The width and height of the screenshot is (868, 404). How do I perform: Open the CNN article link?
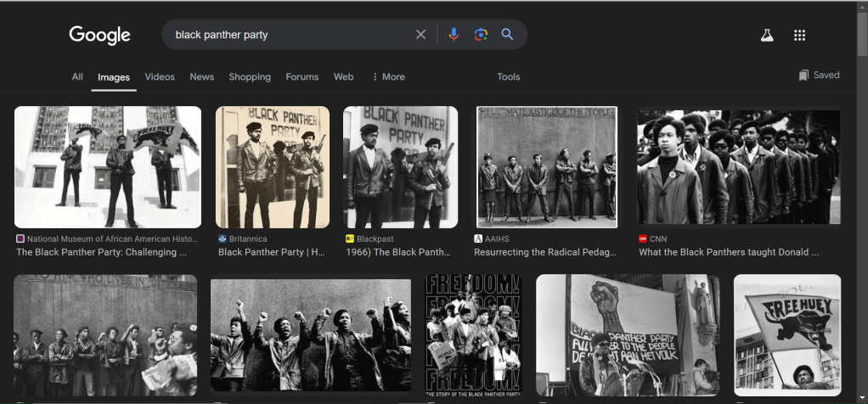pyautogui.click(x=728, y=252)
